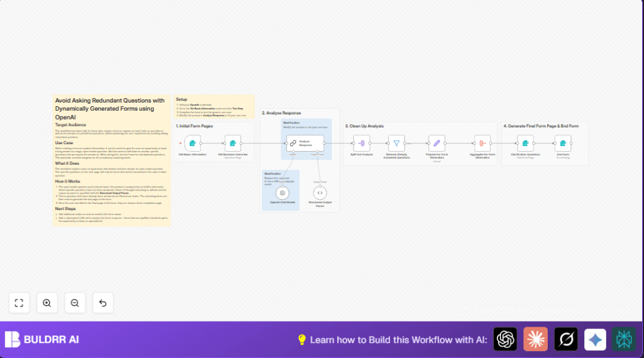The width and height of the screenshot is (644, 358).
Task: Select the Prepare For Form Generation node
Action: point(436,143)
